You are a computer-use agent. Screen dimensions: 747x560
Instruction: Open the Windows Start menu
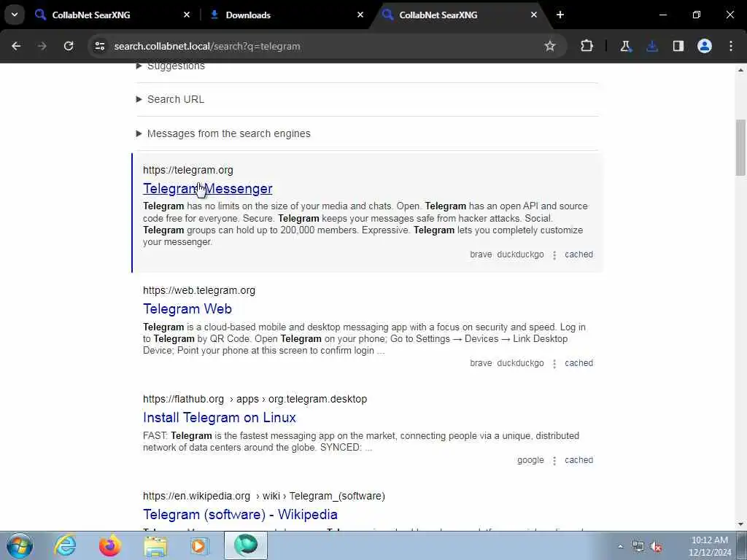pyautogui.click(x=20, y=545)
